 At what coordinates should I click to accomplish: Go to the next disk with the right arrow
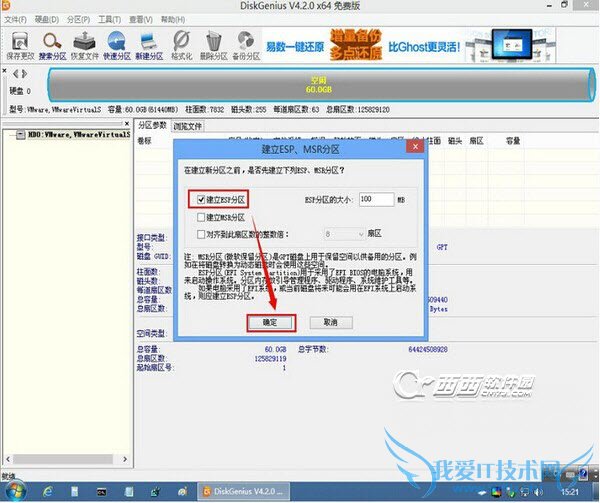(x=24, y=73)
